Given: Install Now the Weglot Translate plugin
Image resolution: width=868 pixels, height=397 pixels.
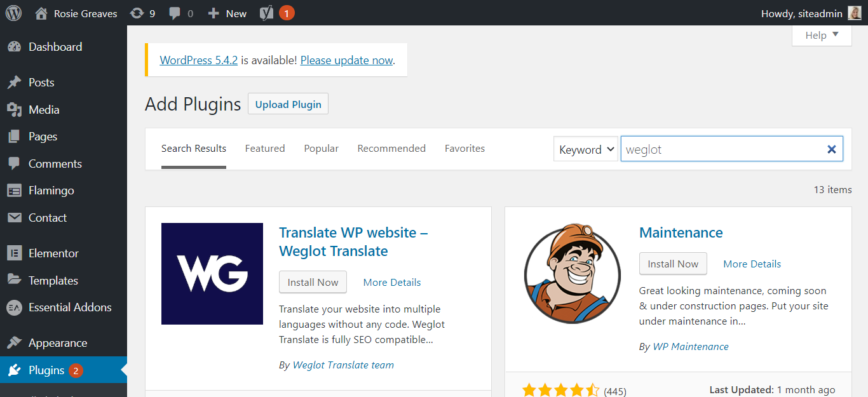Looking at the screenshot, I should point(313,282).
